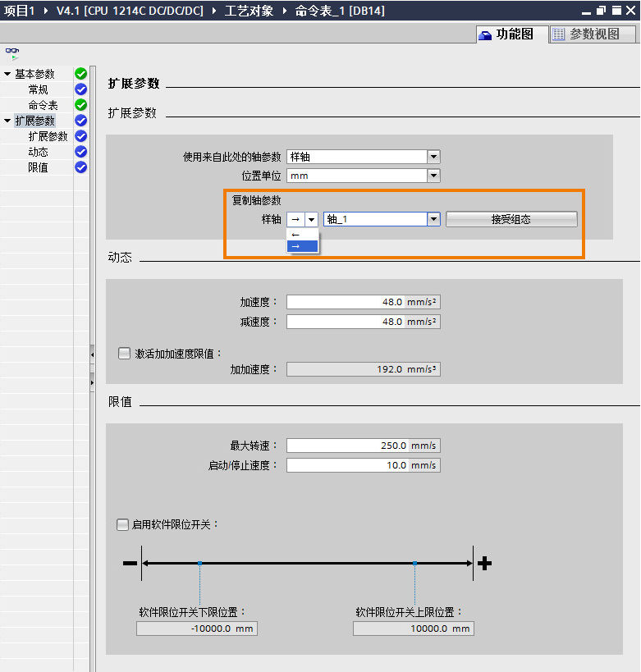The height and width of the screenshot is (672, 641).
Task: Click blue status checkmark beside 常规
Action: pos(80,89)
